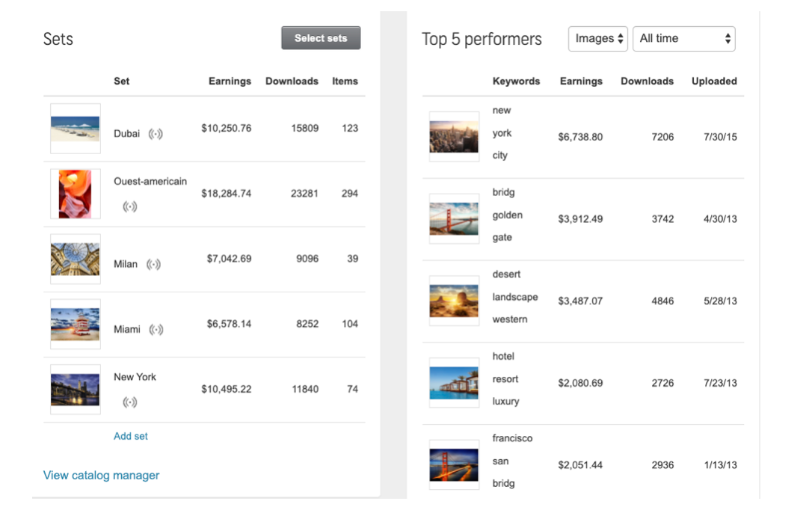812x516 pixels.
Task: Select the Milan gallery dome thumbnail
Action: coord(76,259)
